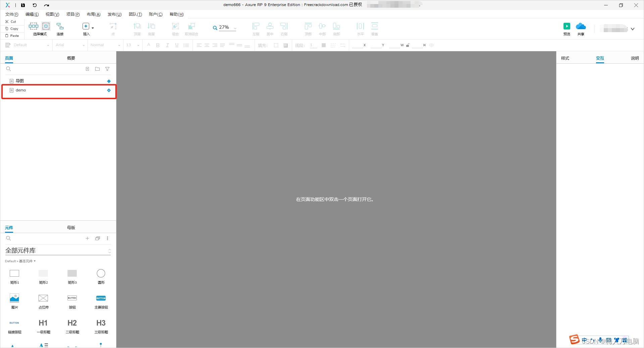Viewport: 644px width, 348px height.
Task: Click the Cut command
Action: click(11, 21)
